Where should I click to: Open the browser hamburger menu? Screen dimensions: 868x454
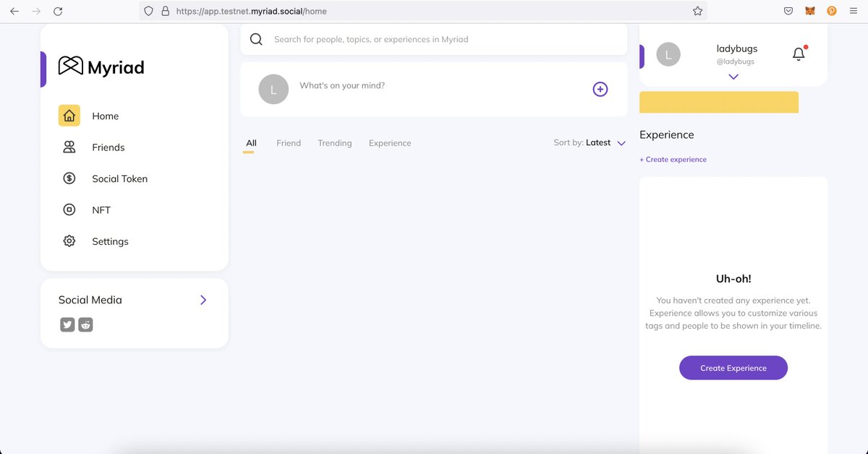click(x=854, y=11)
